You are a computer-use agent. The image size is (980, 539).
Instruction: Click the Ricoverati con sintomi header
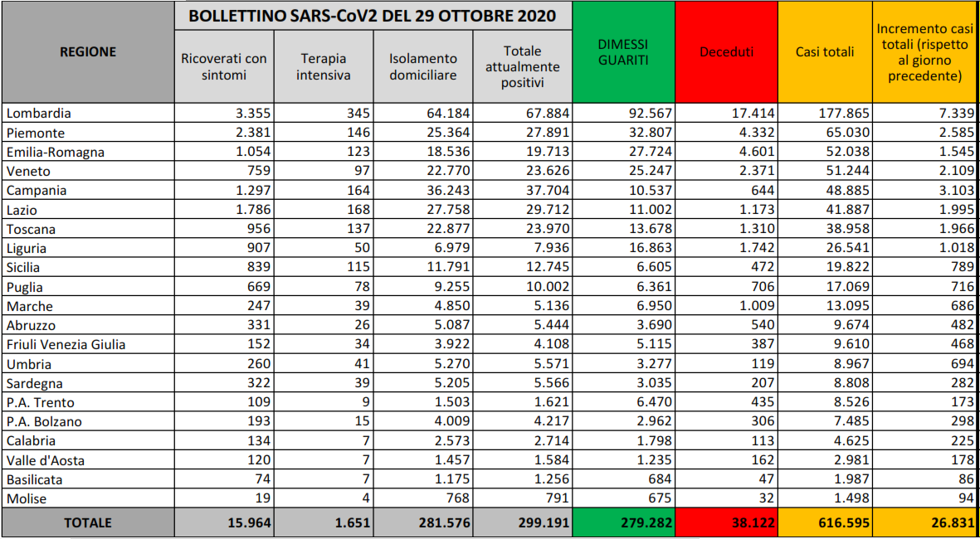coord(224,67)
